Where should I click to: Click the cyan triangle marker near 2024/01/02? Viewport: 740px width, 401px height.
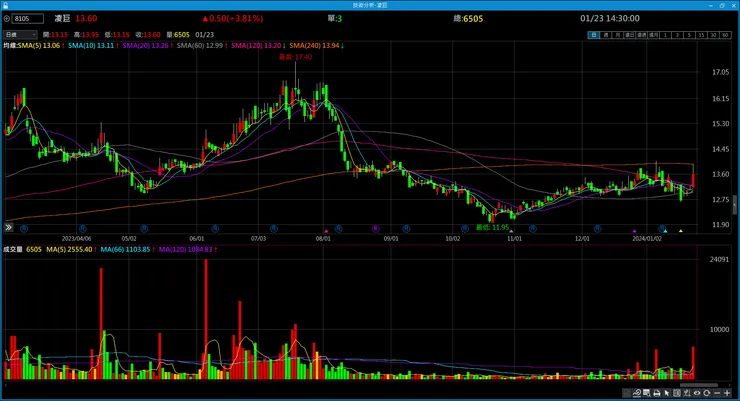pyautogui.click(x=665, y=231)
